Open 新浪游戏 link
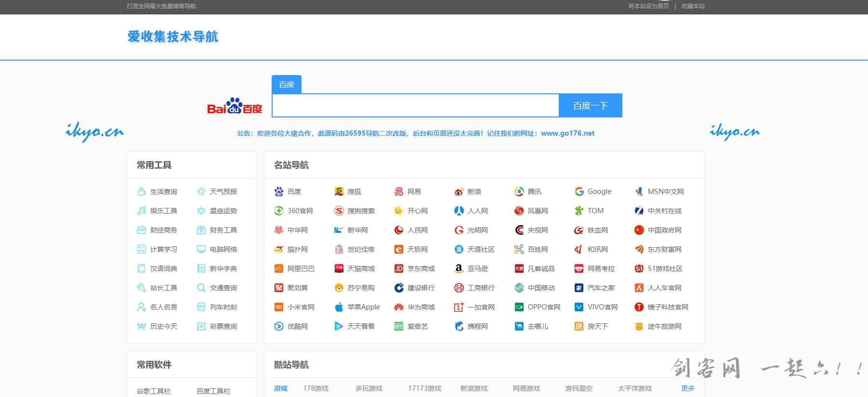 474,388
